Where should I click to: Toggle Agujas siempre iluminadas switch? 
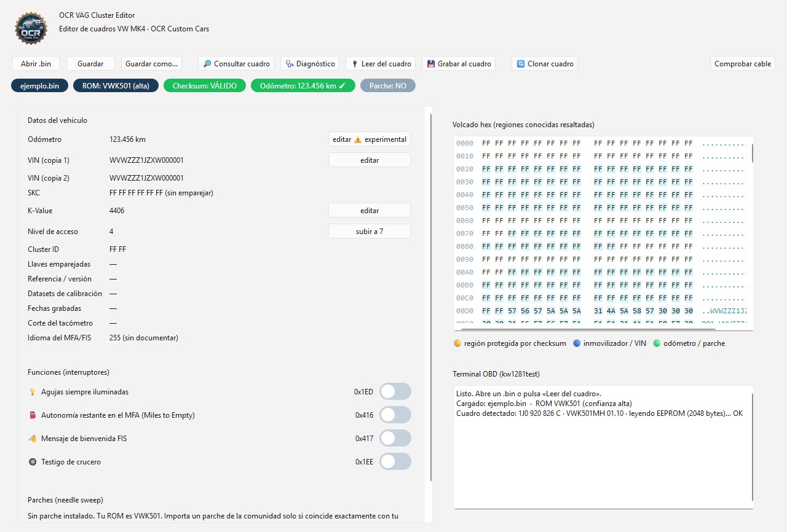(395, 391)
